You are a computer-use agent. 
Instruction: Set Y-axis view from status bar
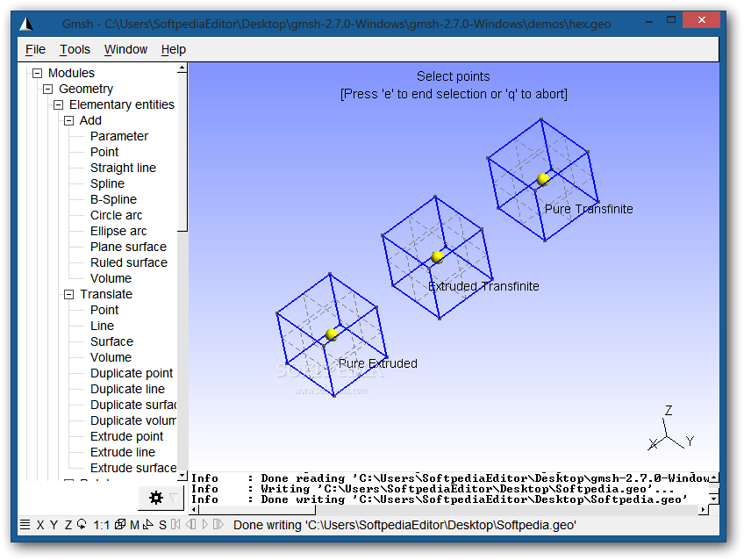click(54, 525)
